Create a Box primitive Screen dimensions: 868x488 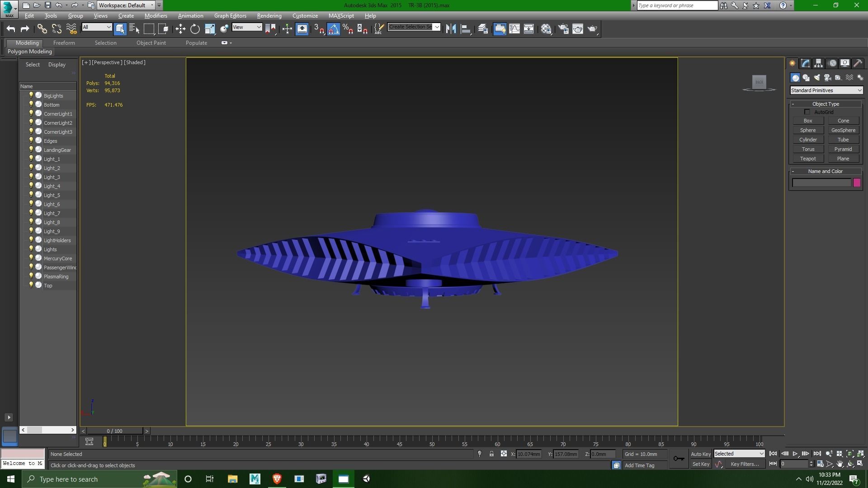tap(808, 121)
